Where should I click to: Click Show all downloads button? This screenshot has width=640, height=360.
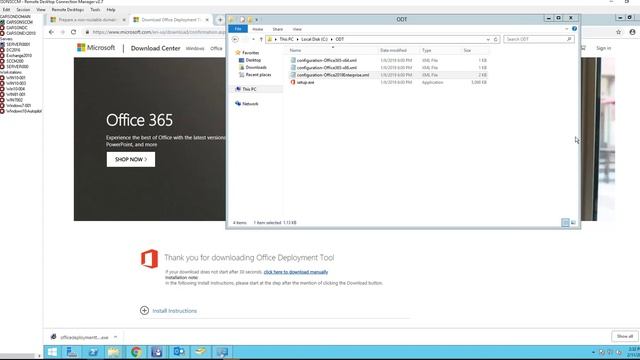[624, 336]
